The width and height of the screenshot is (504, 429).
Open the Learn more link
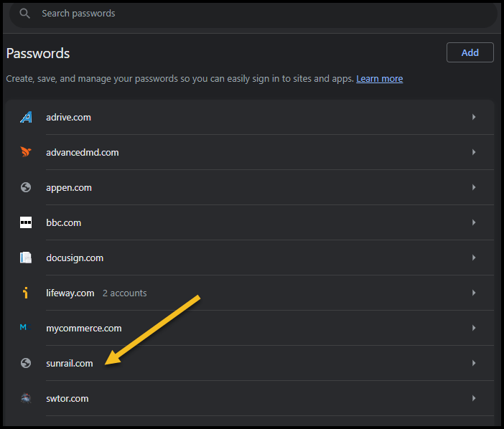pos(379,79)
